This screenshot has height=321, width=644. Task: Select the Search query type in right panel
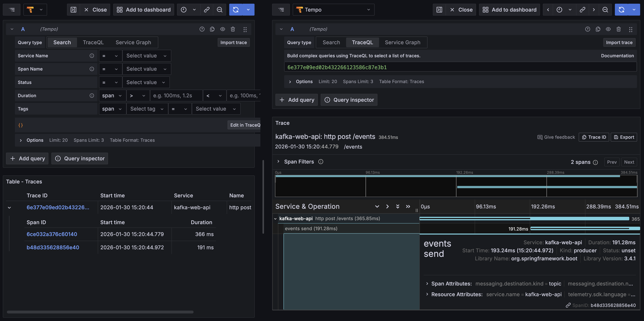[331, 42]
